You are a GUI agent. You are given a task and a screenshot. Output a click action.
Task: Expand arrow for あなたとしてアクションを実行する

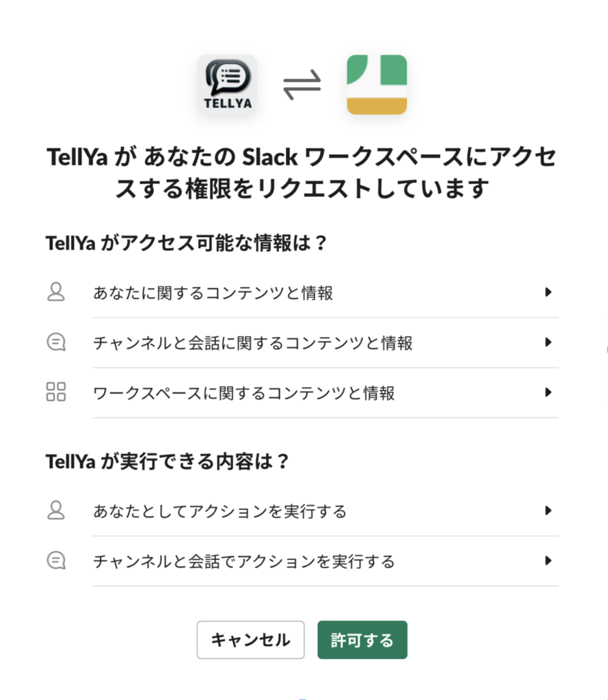click(548, 511)
